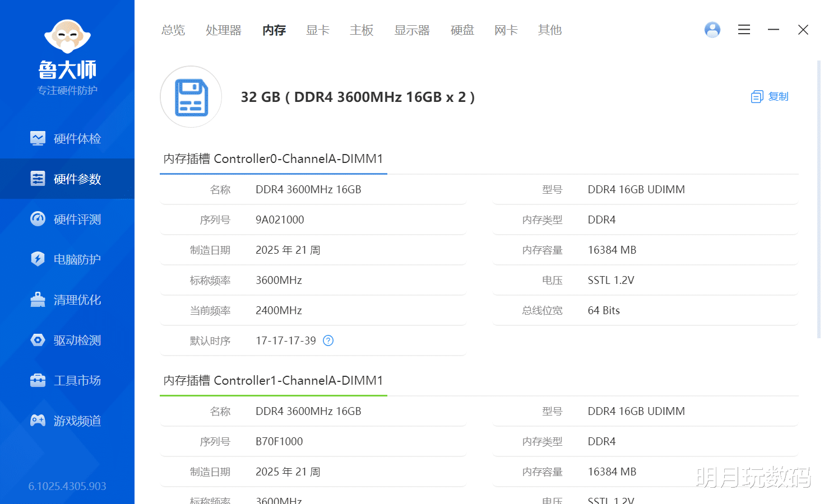This screenshot has width=824, height=504.
Task: Click the 驱动检测 driver icon
Action: click(38, 340)
